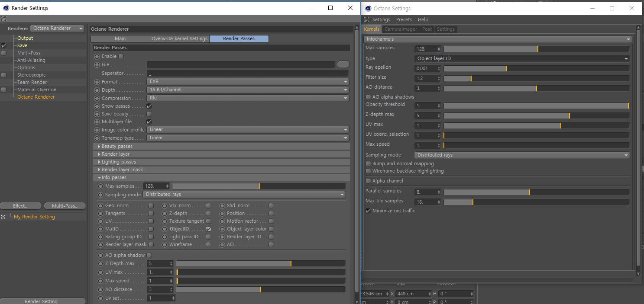Open the type dropdown showing Object layer ID
The width and height of the screenshot is (644, 304).
[x=522, y=58]
